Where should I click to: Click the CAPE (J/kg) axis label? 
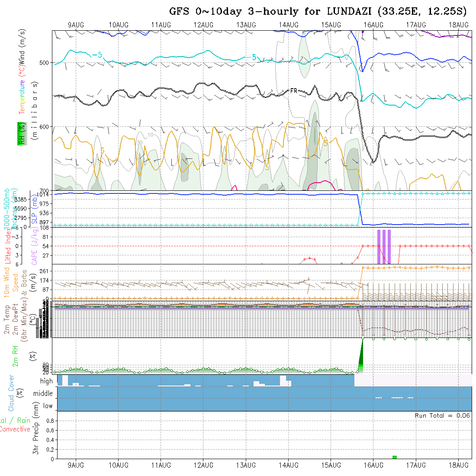click(34, 247)
